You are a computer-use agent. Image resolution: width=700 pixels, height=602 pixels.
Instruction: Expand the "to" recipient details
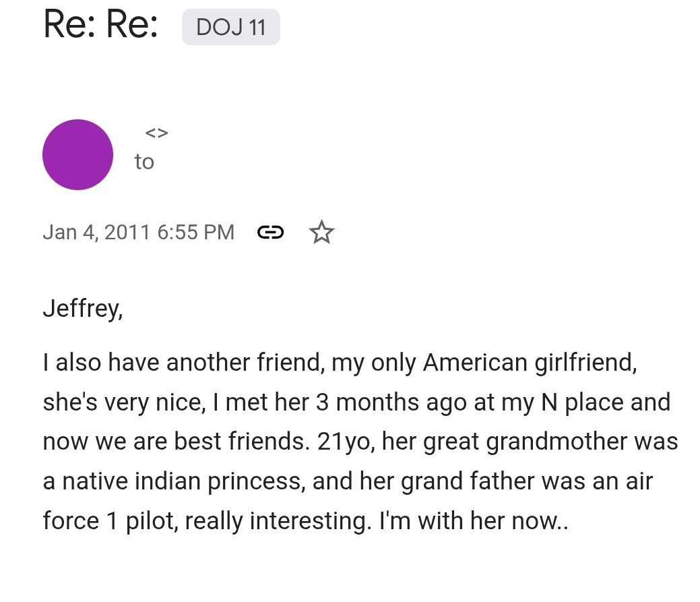point(144,162)
